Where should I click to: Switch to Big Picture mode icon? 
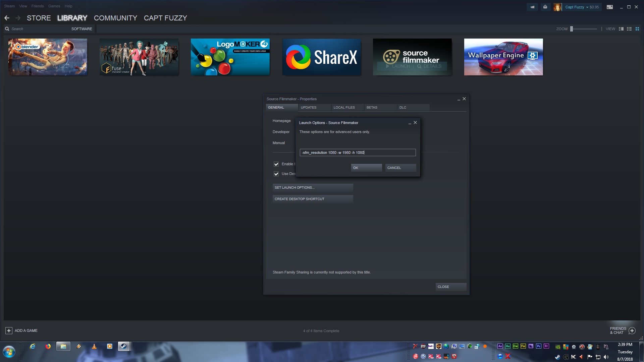click(x=610, y=7)
